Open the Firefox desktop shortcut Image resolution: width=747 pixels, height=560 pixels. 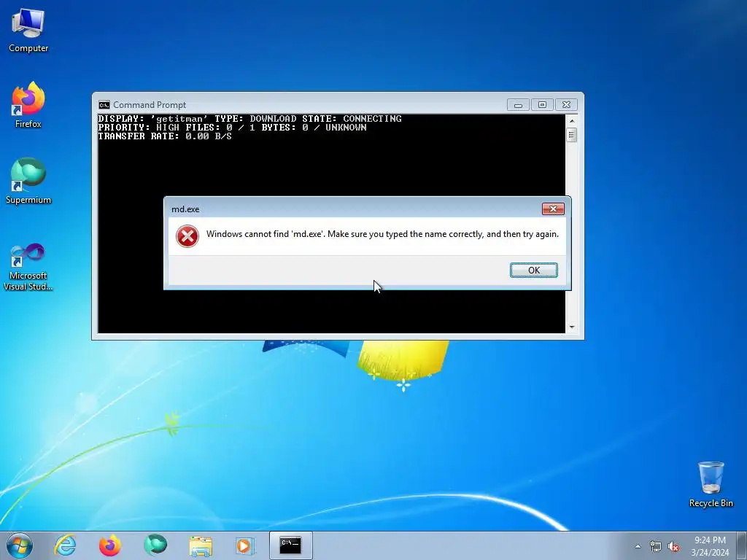[28, 105]
